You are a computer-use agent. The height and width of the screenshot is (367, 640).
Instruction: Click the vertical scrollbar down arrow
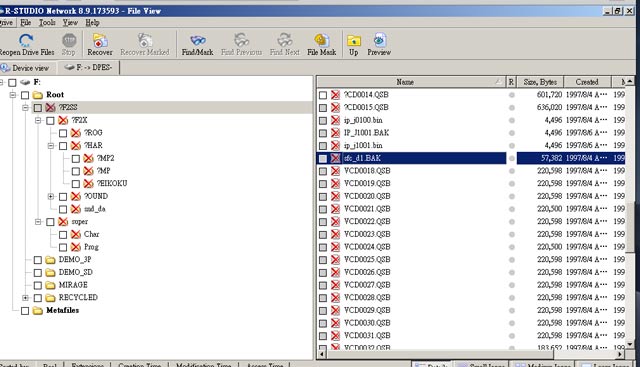point(630,344)
